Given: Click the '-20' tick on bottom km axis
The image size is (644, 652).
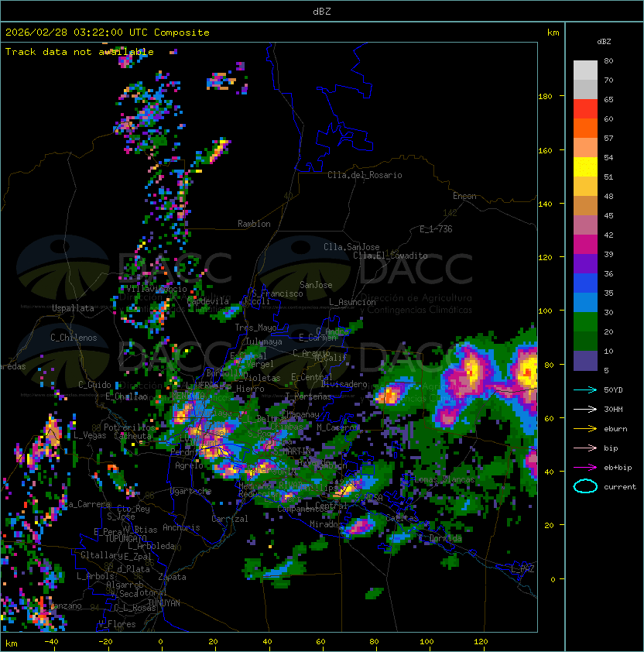Looking at the screenshot, I should (105, 642).
